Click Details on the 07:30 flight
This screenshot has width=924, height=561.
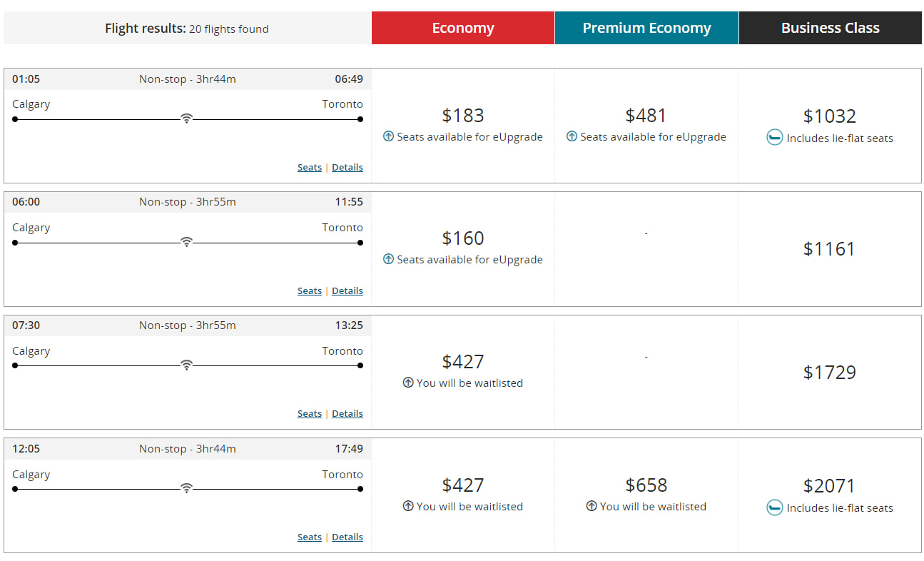347,413
